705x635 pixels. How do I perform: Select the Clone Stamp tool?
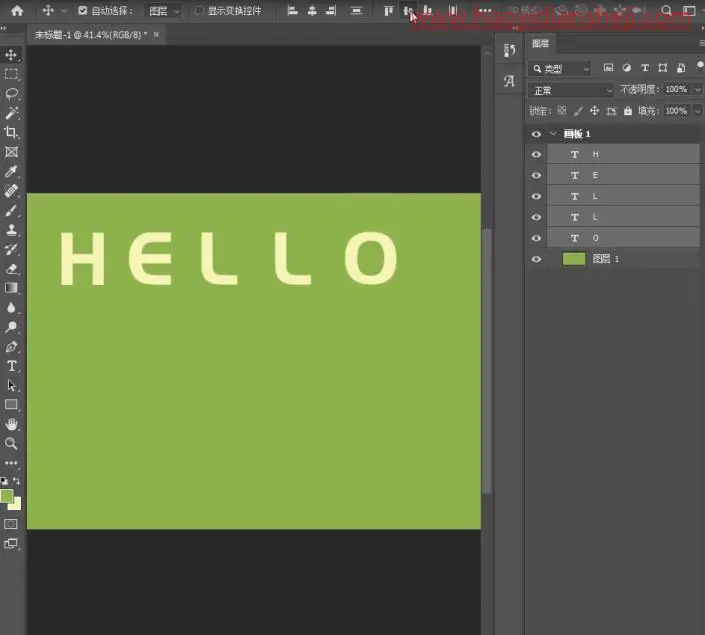(x=11, y=230)
